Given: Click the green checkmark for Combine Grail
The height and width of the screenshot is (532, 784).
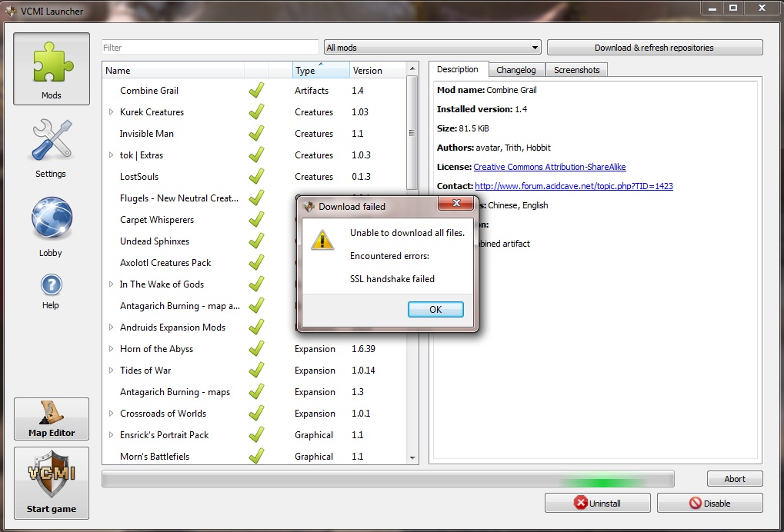Looking at the screenshot, I should click(x=256, y=91).
